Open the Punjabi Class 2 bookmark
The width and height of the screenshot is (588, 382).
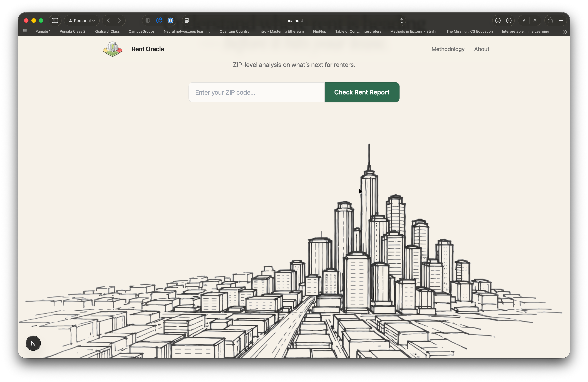click(x=72, y=31)
